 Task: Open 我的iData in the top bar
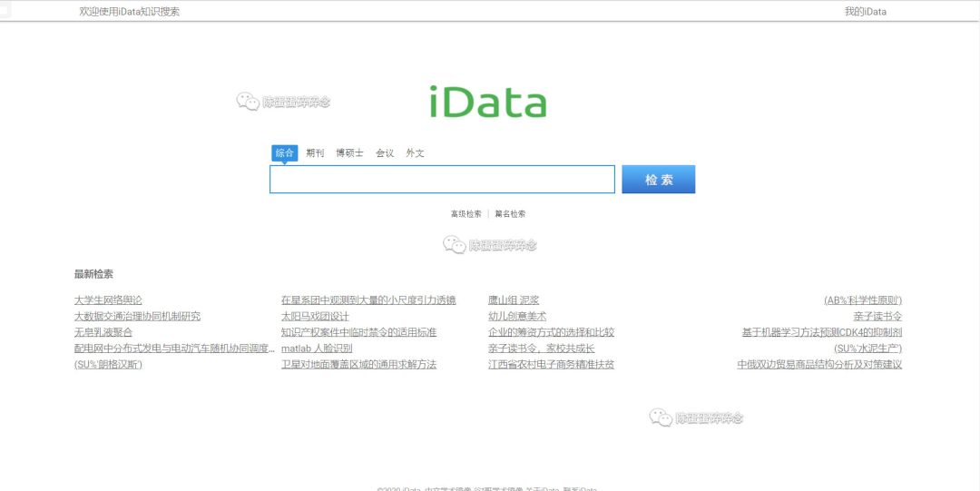click(865, 11)
